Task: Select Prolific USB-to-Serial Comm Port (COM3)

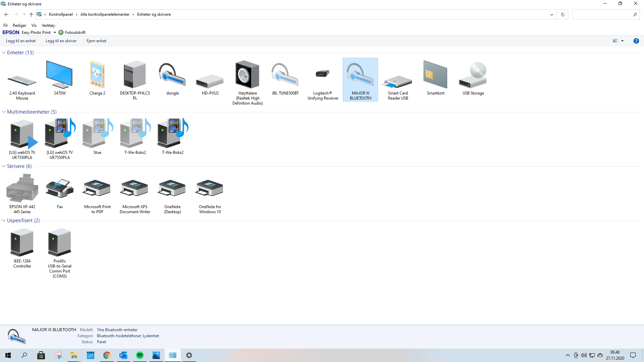Action: pyautogui.click(x=60, y=253)
